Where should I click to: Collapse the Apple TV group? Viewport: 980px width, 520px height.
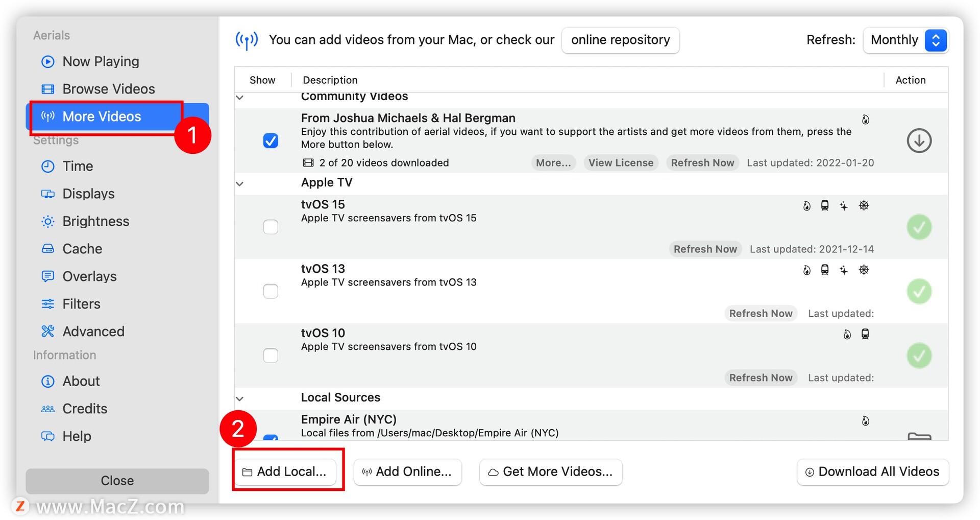(240, 183)
